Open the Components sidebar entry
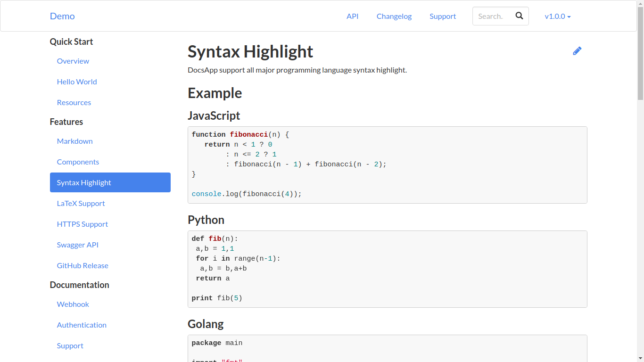644x362 pixels. 78,162
